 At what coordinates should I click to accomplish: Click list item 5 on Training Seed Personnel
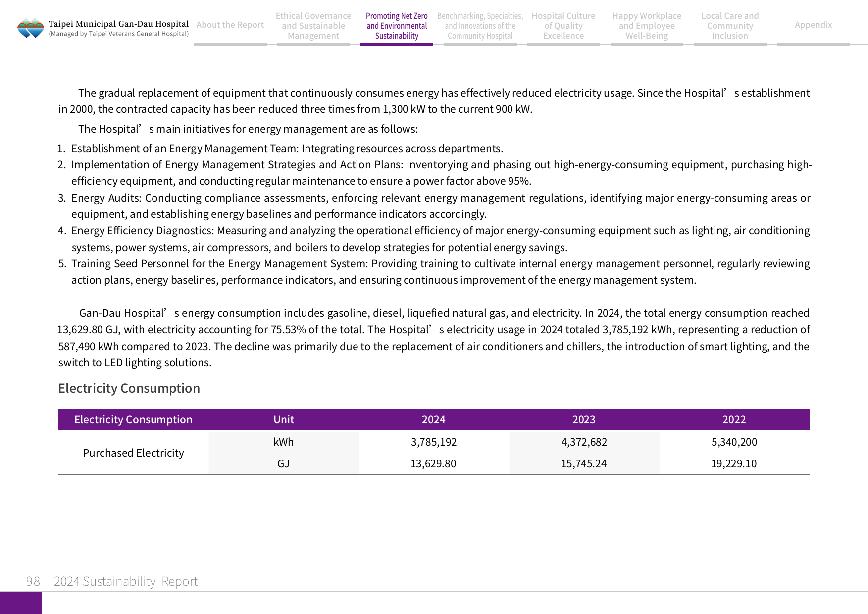tap(434, 272)
